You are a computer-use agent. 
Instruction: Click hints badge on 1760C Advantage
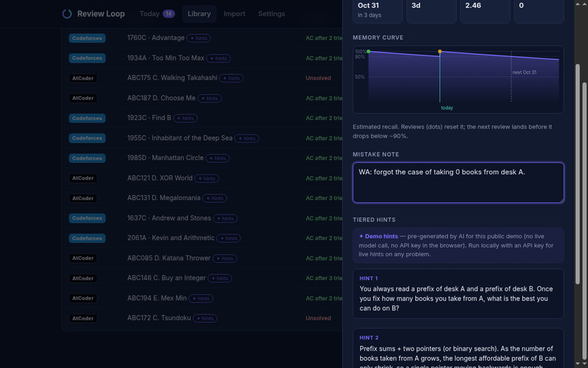pyautogui.click(x=198, y=38)
